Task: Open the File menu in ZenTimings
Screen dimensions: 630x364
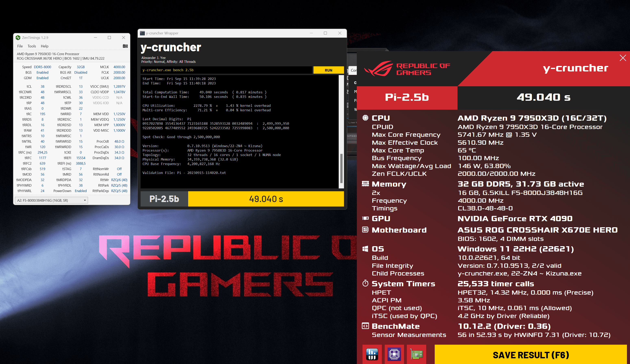Action: tap(20, 46)
